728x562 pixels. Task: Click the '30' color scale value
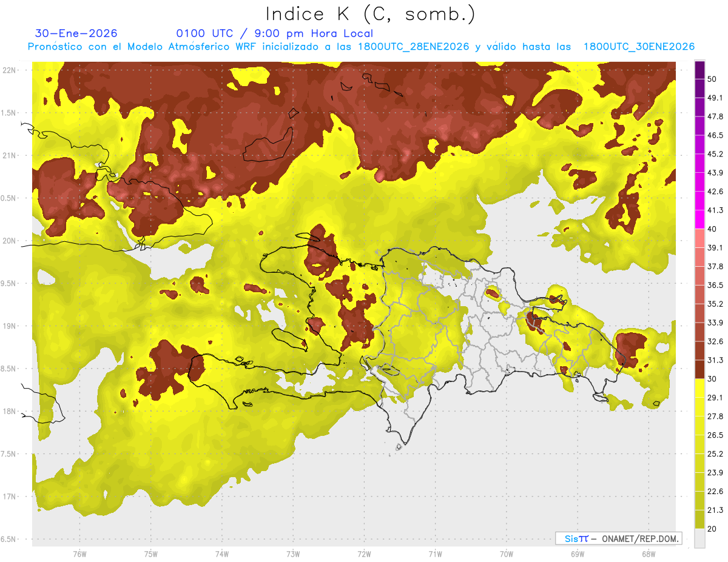coord(712,379)
